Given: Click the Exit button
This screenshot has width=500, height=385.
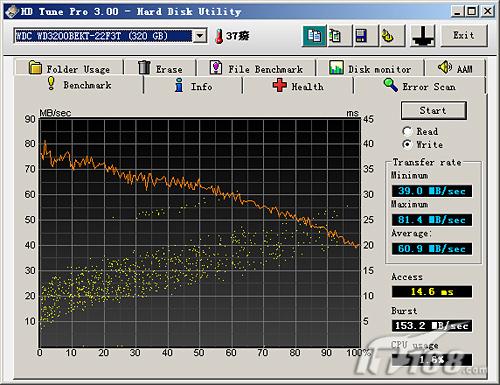Looking at the screenshot, I should [x=464, y=36].
